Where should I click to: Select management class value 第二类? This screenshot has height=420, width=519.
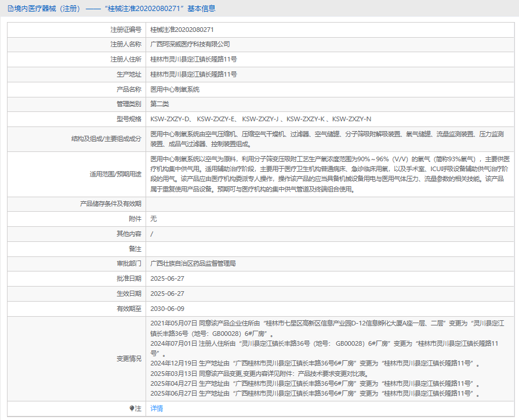tap(159, 104)
